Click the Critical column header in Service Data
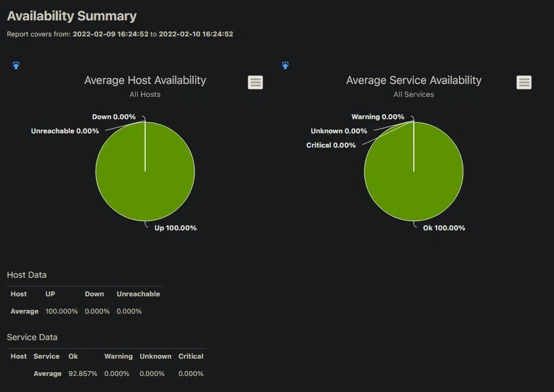This screenshot has height=392, width=554. coord(191,356)
